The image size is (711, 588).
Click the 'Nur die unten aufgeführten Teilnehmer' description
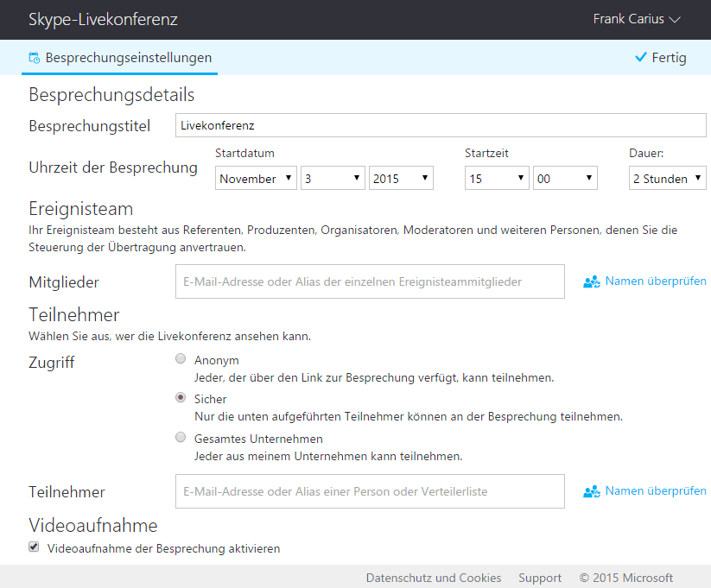[x=409, y=417]
